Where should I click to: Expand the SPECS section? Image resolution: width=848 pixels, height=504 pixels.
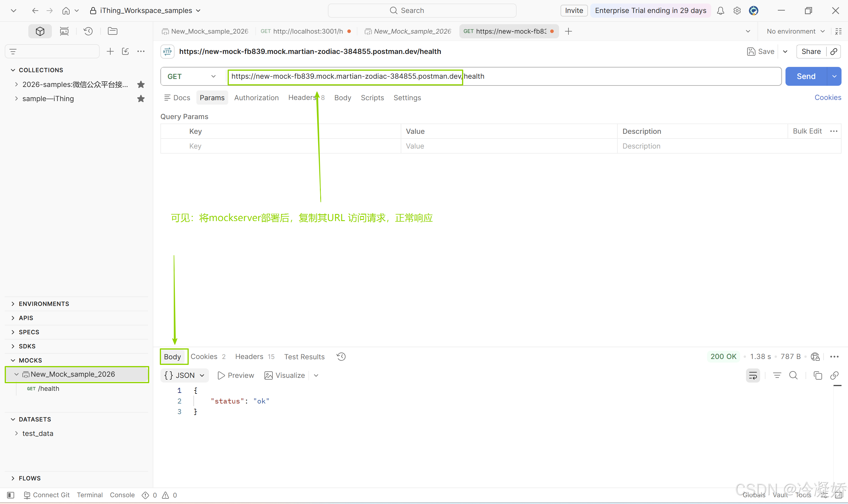click(13, 332)
